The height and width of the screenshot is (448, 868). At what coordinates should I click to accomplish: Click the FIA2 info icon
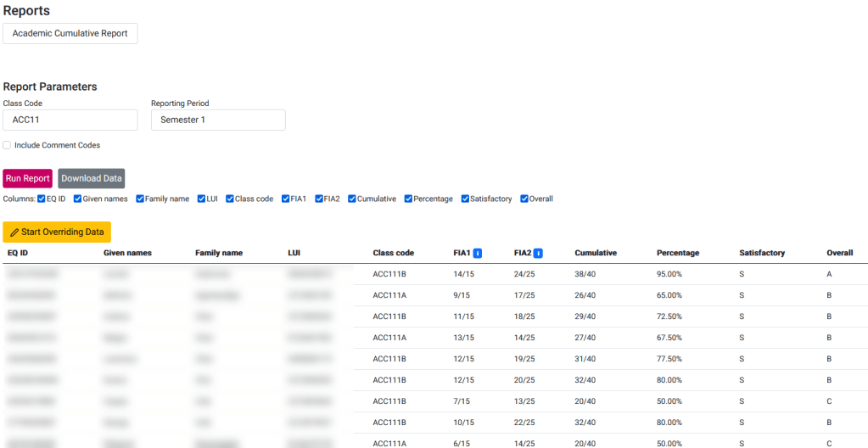(538, 253)
